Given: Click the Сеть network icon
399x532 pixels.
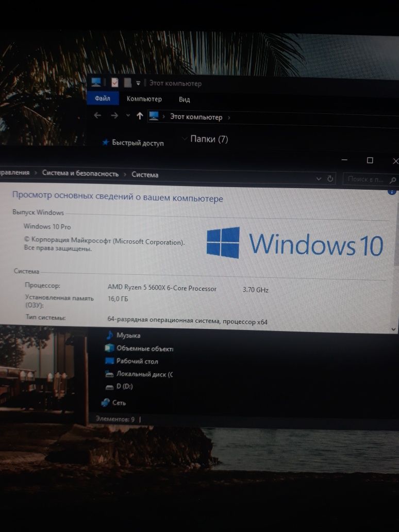Looking at the screenshot, I should click(x=106, y=403).
